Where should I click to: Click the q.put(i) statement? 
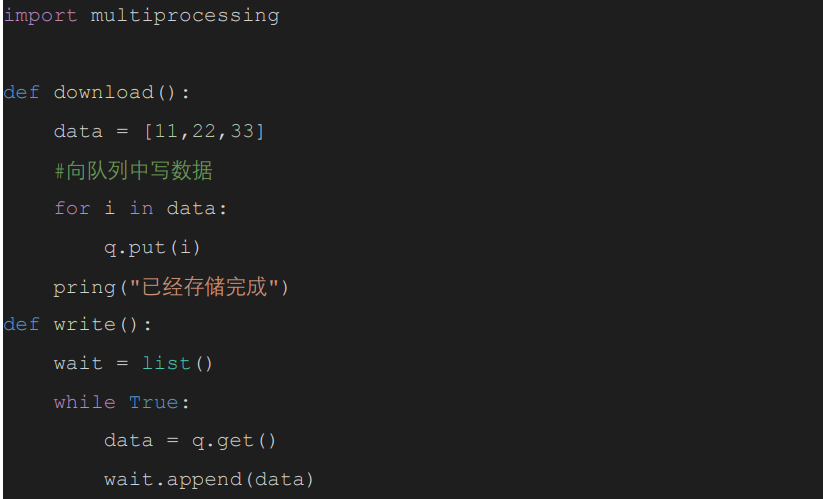(x=153, y=247)
